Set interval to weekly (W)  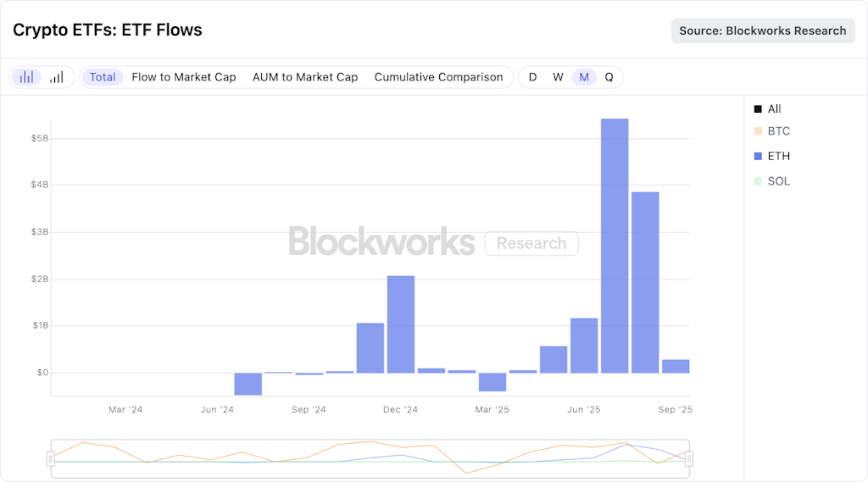pyautogui.click(x=558, y=77)
